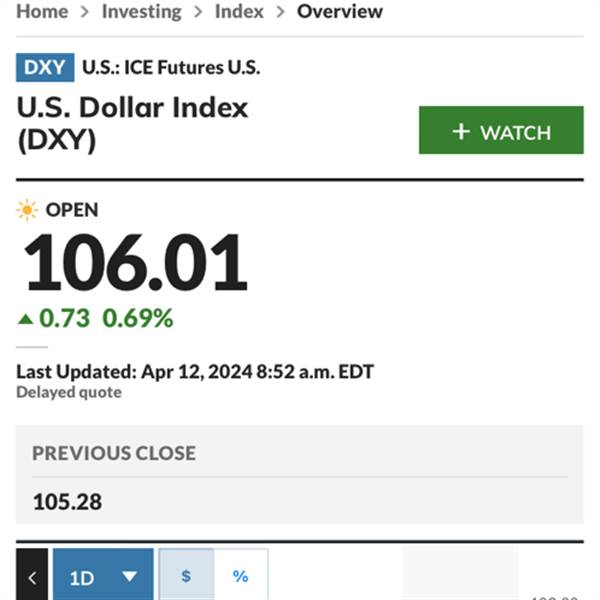Expand the range menu via the white triangle
Viewport: 600px width, 600px height.
click(129, 576)
